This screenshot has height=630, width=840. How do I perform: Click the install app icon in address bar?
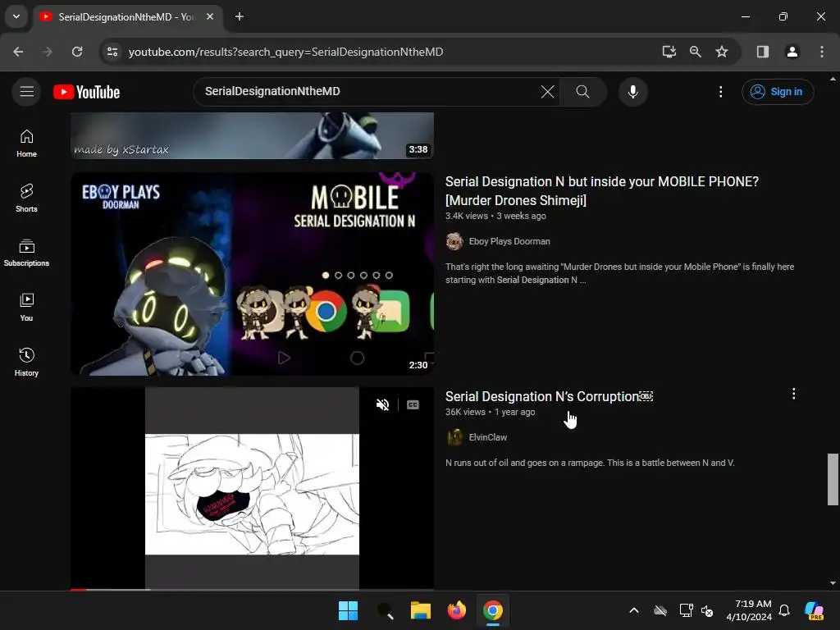pyautogui.click(x=669, y=52)
